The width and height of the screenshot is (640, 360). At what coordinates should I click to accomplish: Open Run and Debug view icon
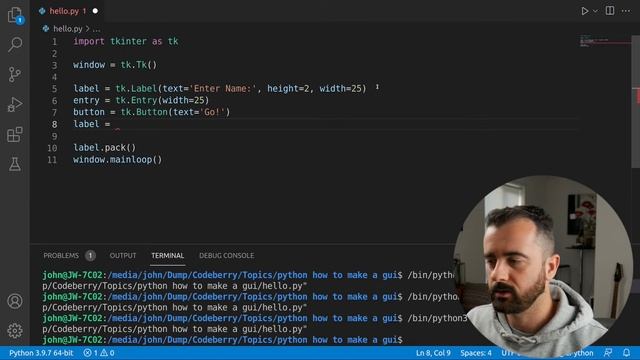coord(15,104)
